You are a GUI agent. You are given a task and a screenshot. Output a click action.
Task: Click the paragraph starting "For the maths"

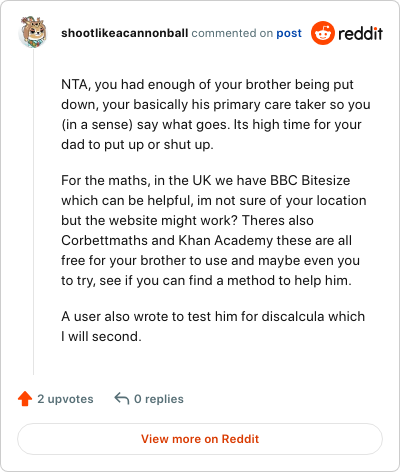214,230
